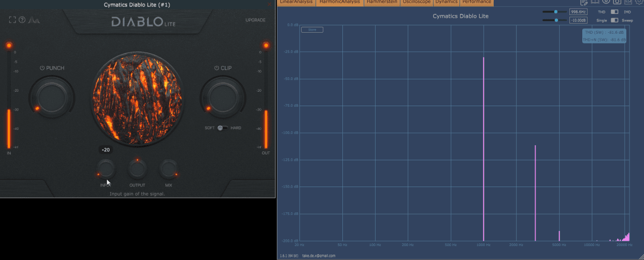Viewport: 644px width, 260px height.
Task: Adjust the frequency slider next to 998.6Hz
Action: [x=554, y=11]
